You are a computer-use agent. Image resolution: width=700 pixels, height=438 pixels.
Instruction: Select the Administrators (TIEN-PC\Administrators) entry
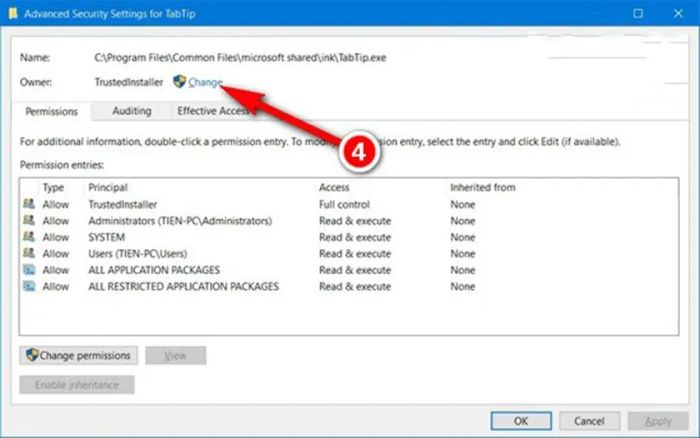click(x=349, y=221)
